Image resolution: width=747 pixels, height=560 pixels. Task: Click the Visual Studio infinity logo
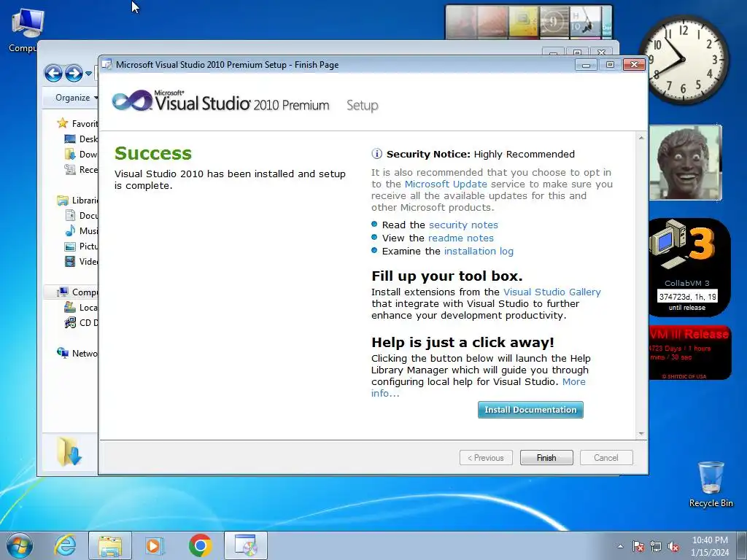click(x=131, y=101)
